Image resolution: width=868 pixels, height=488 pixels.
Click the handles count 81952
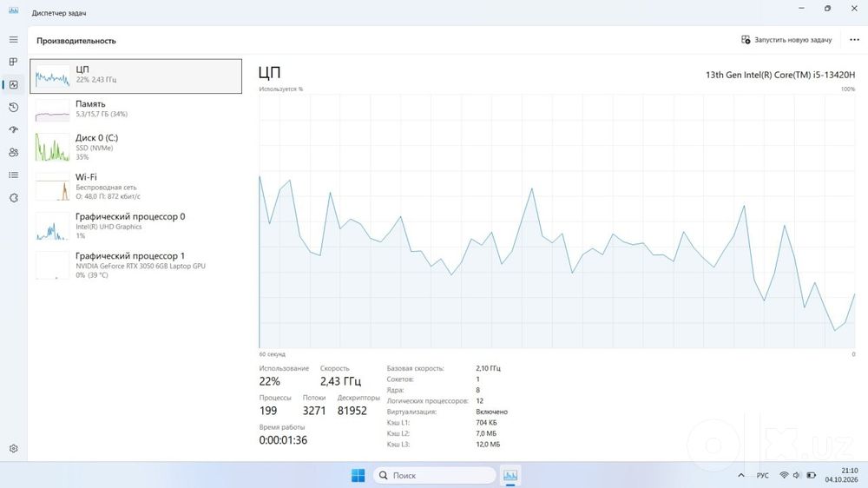coord(352,411)
